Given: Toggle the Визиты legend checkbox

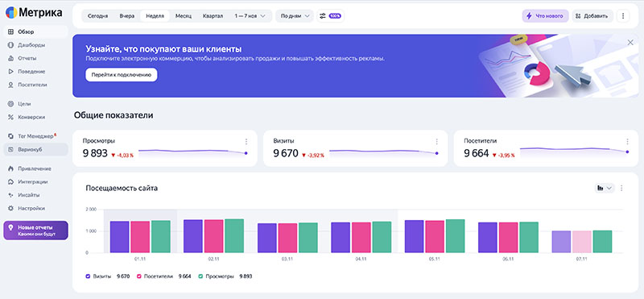Looking at the screenshot, I should (x=88, y=276).
